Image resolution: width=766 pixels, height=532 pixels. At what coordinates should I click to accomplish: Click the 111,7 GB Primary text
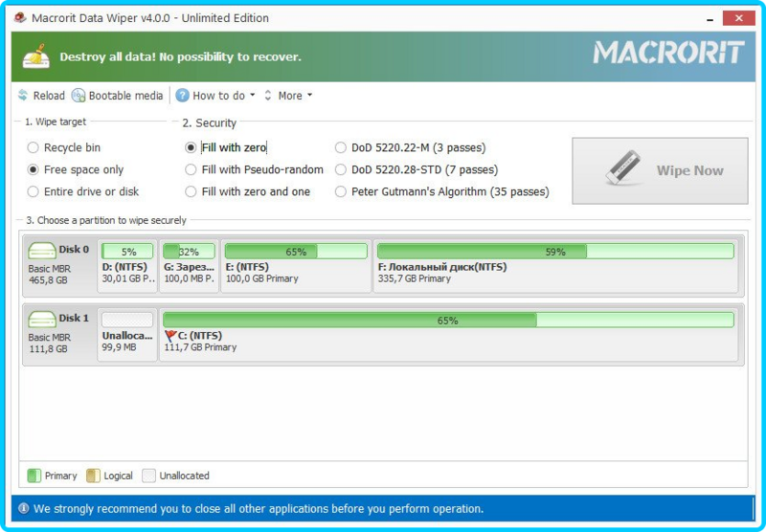pyautogui.click(x=200, y=347)
